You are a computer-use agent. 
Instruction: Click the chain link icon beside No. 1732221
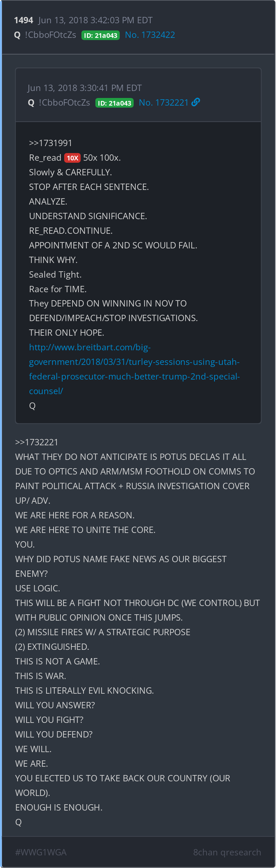click(196, 102)
